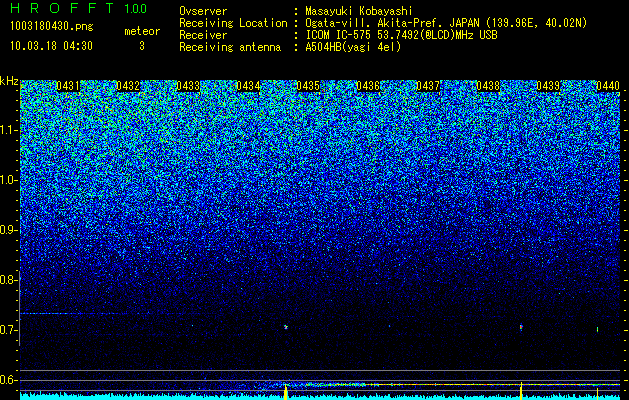
Task: Click the 0436 time marker
Action: (368, 86)
